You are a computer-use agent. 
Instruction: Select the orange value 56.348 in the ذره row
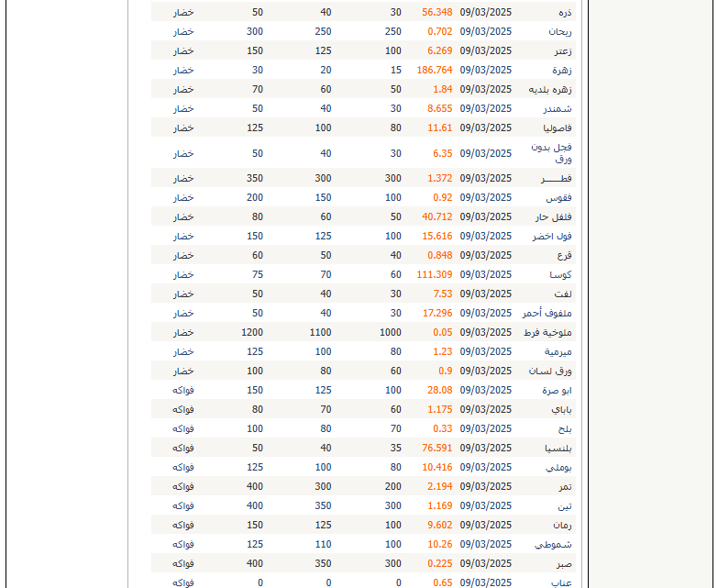(437, 12)
